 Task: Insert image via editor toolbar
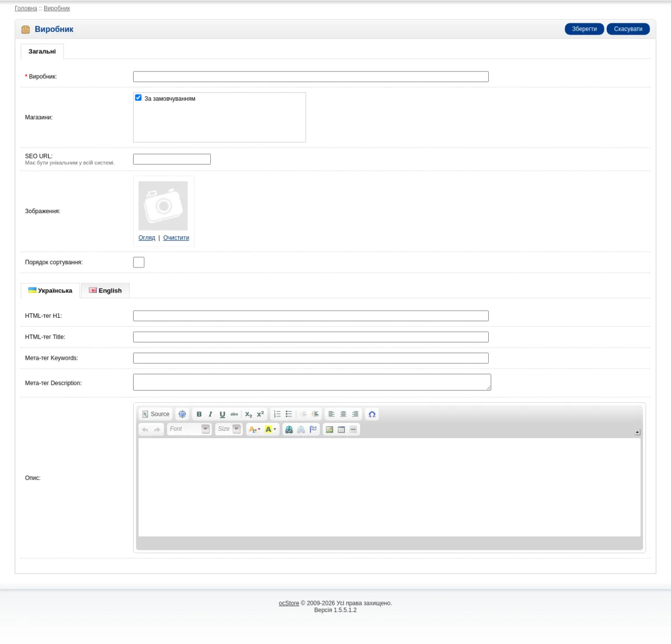(x=329, y=429)
